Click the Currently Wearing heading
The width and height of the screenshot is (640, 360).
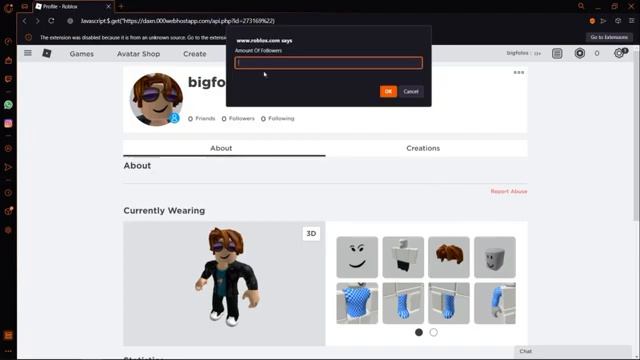(x=164, y=211)
